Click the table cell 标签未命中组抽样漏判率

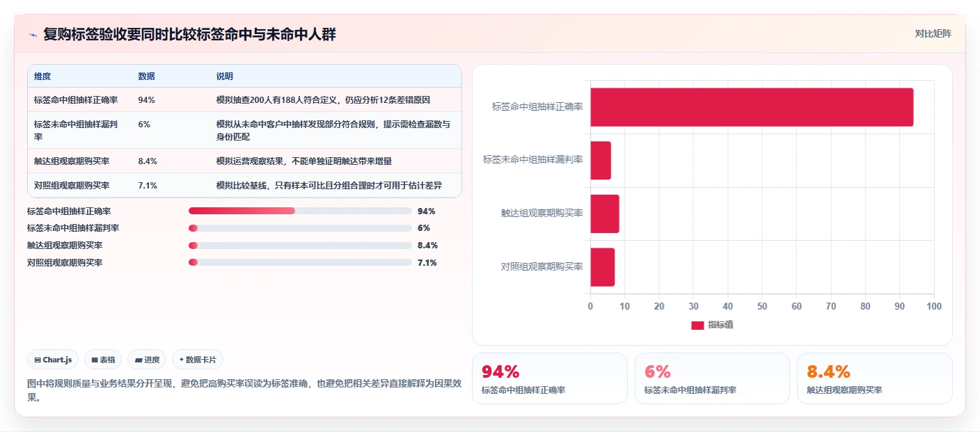76,130
